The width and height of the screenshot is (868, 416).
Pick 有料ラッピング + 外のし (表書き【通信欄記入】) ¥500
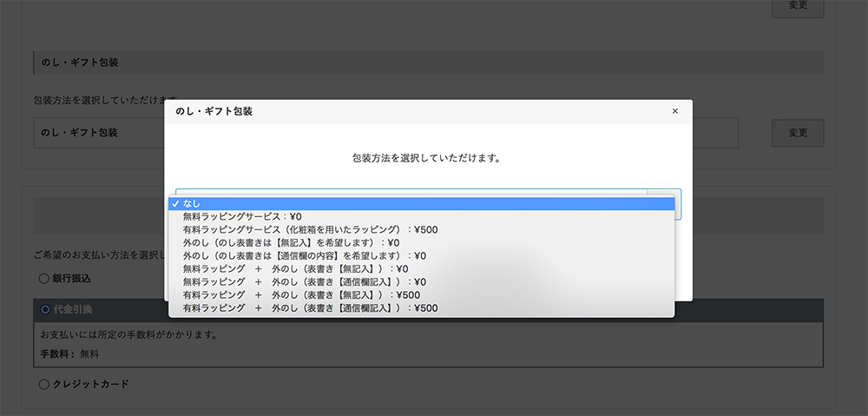(310, 308)
